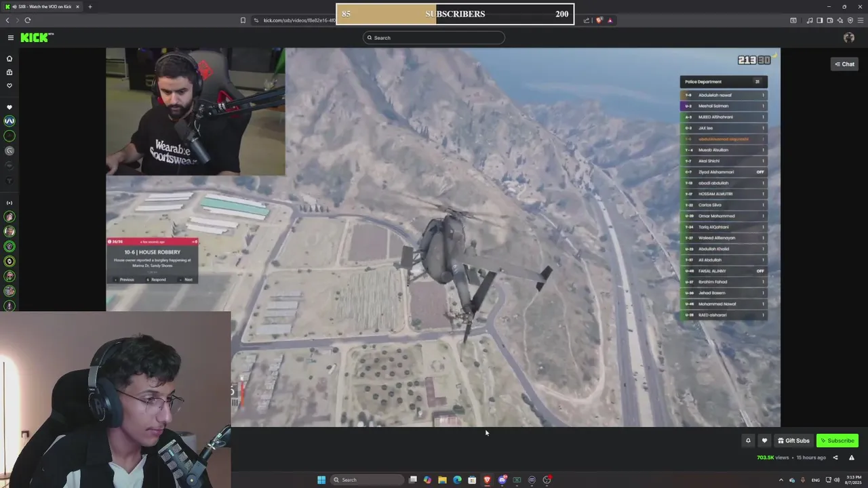This screenshot has width=868, height=488.
Task: Click the recommended live channels icon in sidebar
Action: coord(9,203)
